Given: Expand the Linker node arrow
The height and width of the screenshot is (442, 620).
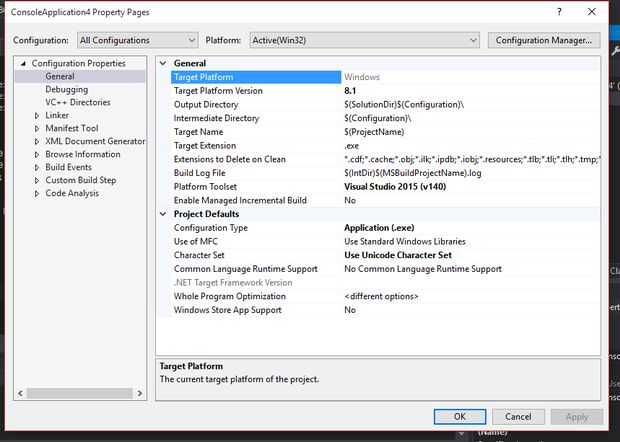Looking at the screenshot, I should [x=37, y=115].
